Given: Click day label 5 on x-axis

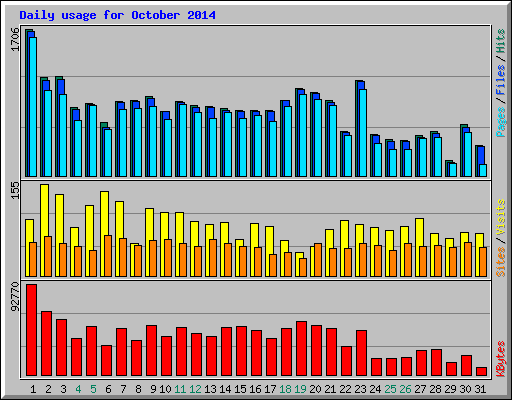Looking at the screenshot, I should point(93,389).
